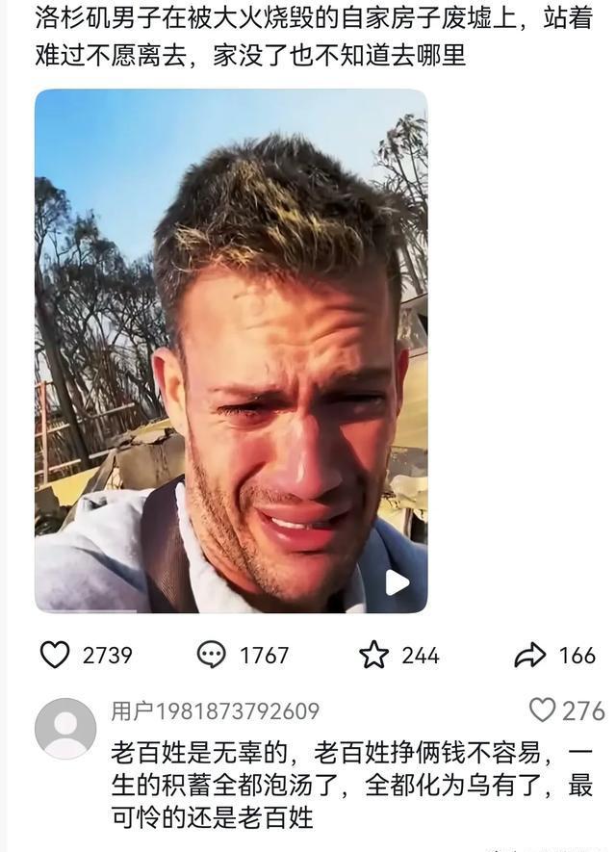Image resolution: width=616 pixels, height=852 pixels.
Task: Tap the comment's last line 可怜的还是老百姓
Action: [x=213, y=817]
